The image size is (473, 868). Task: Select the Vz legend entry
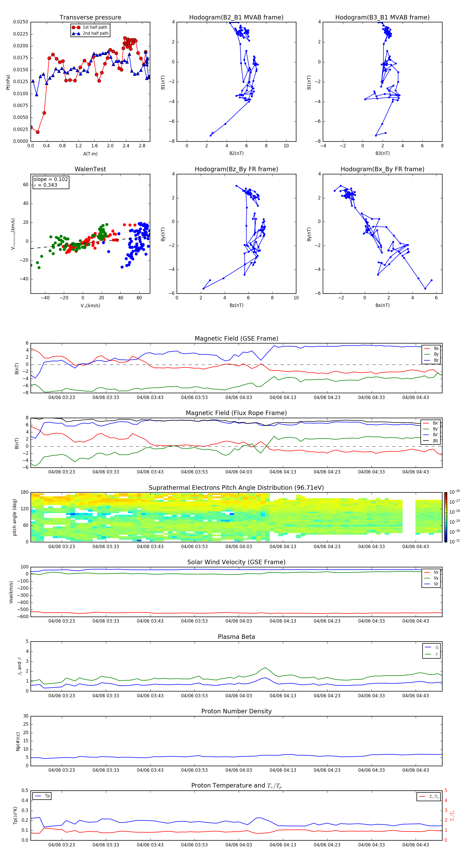coord(431,584)
